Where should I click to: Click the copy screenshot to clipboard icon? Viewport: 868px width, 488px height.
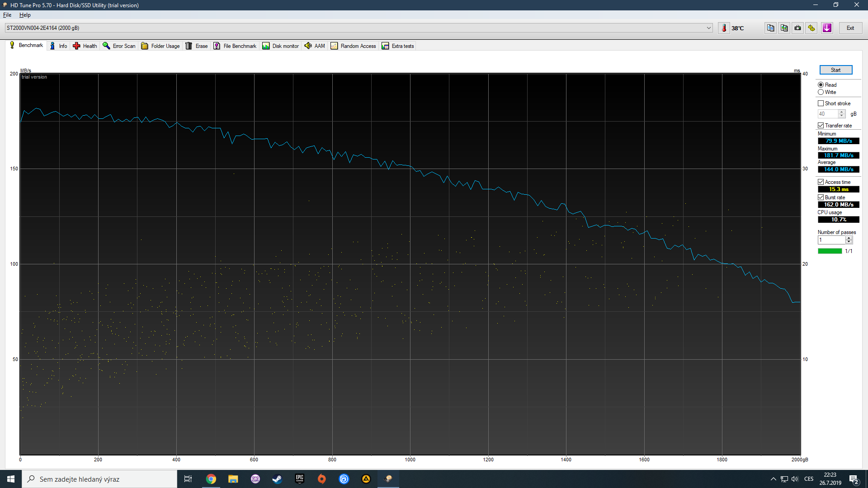(x=784, y=28)
